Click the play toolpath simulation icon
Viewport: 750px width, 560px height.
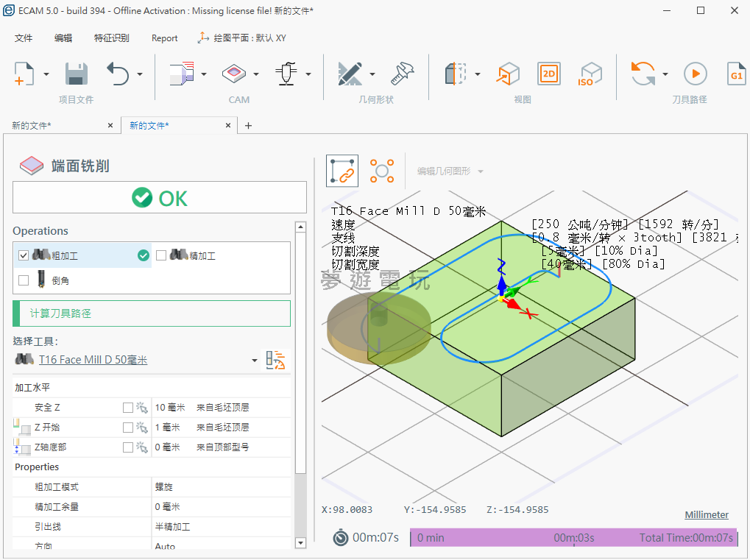point(695,74)
